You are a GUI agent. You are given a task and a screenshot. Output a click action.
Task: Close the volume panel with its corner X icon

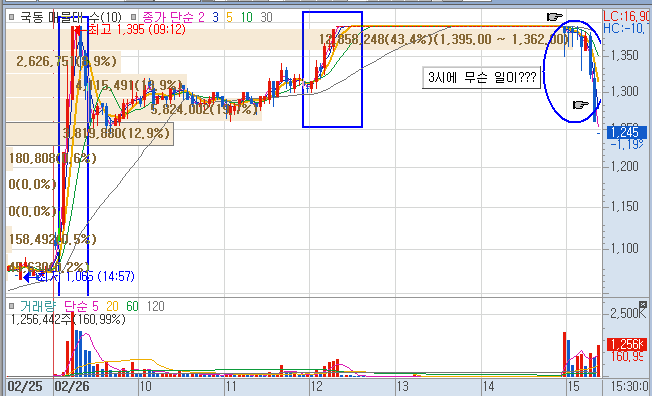644,304
